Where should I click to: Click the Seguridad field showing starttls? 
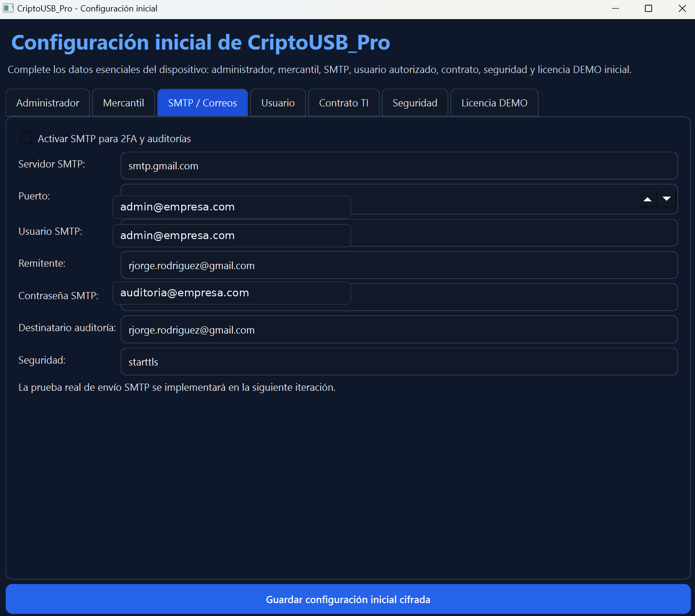click(399, 362)
